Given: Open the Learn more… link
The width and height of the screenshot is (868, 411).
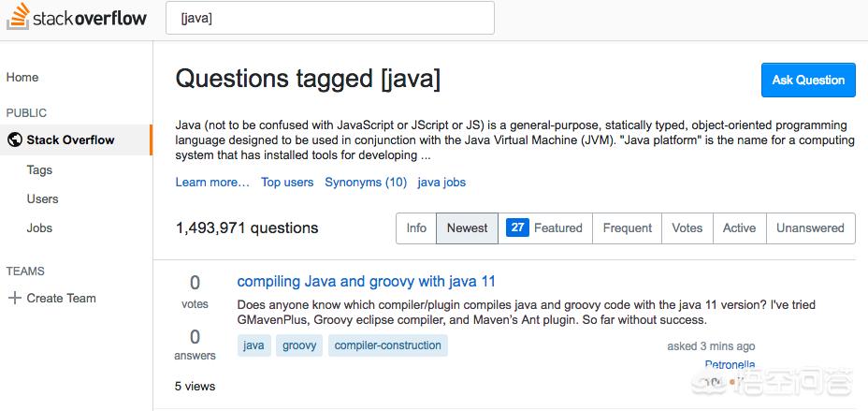Looking at the screenshot, I should pyautogui.click(x=212, y=183).
